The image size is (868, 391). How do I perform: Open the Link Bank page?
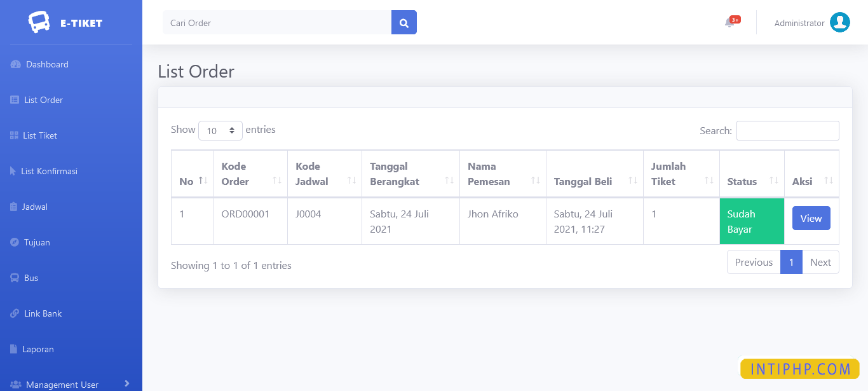(43, 313)
